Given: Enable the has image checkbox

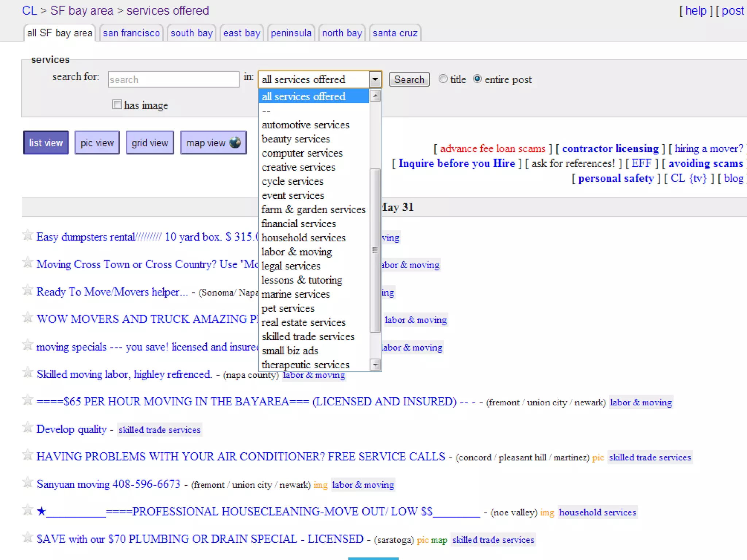Looking at the screenshot, I should (117, 105).
